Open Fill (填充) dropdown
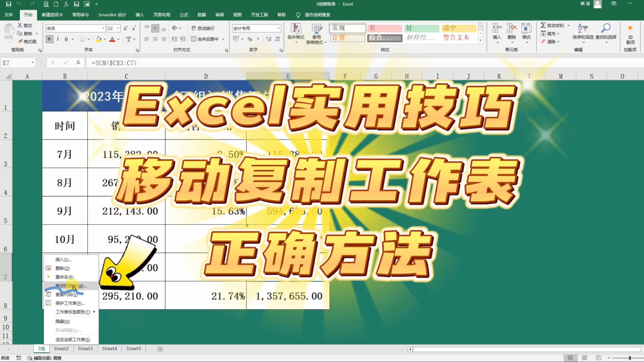 550,33
